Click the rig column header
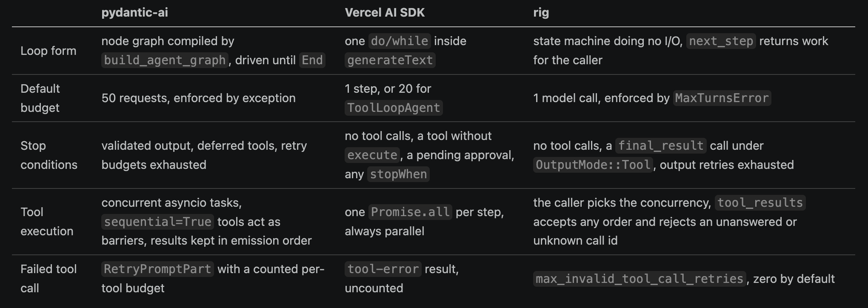 541,13
